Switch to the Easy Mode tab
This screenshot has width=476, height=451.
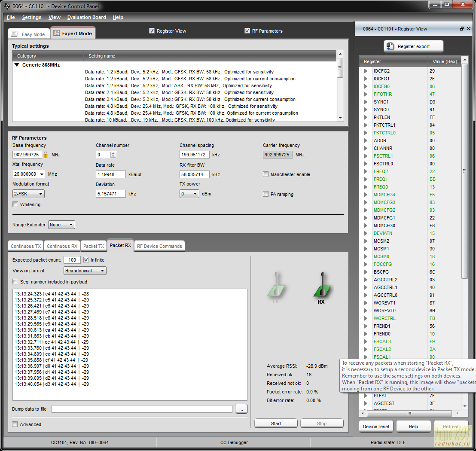click(29, 34)
